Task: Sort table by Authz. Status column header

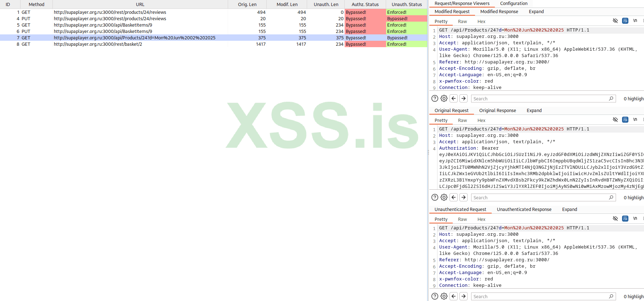Action: 365,4
